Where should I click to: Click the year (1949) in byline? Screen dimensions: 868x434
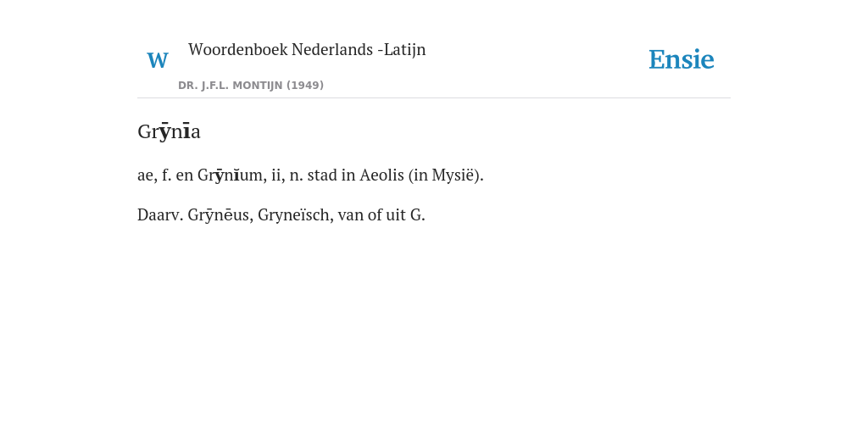coord(305,86)
